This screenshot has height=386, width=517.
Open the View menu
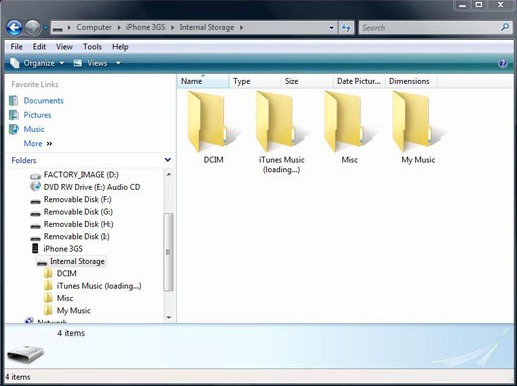point(64,47)
